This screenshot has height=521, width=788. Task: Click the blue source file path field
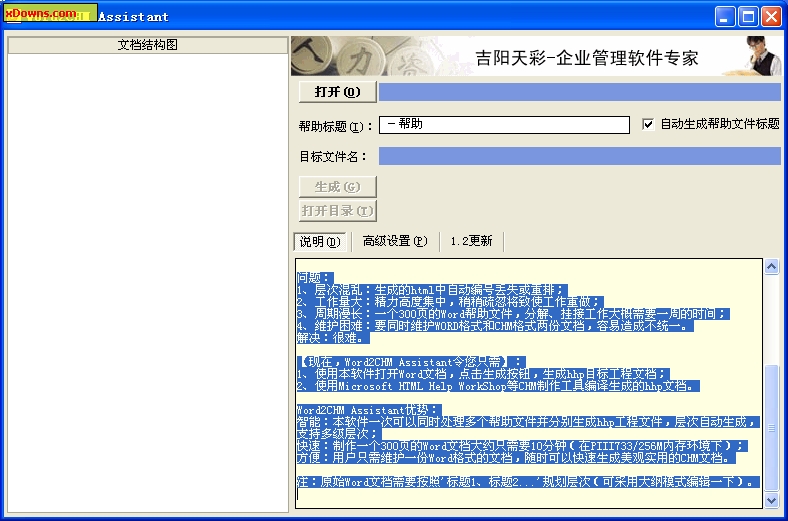579,92
